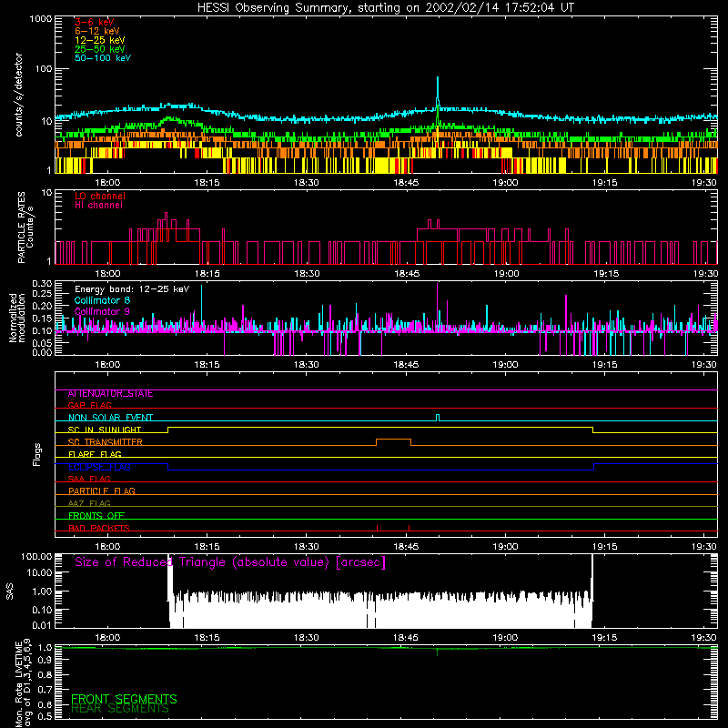Click the NON_SOLAR_EVENT pulse near 18:50
The height and width of the screenshot is (728, 728).
coord(438,418)
